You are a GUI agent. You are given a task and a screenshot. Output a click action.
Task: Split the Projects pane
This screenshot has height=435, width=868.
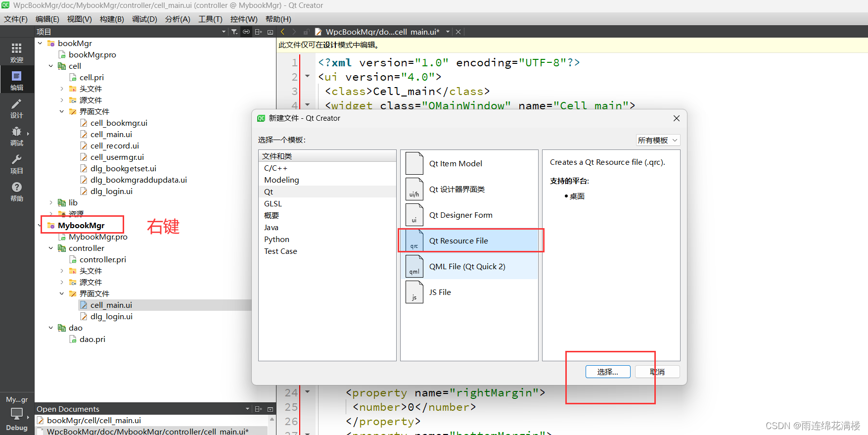coord(258,32)
